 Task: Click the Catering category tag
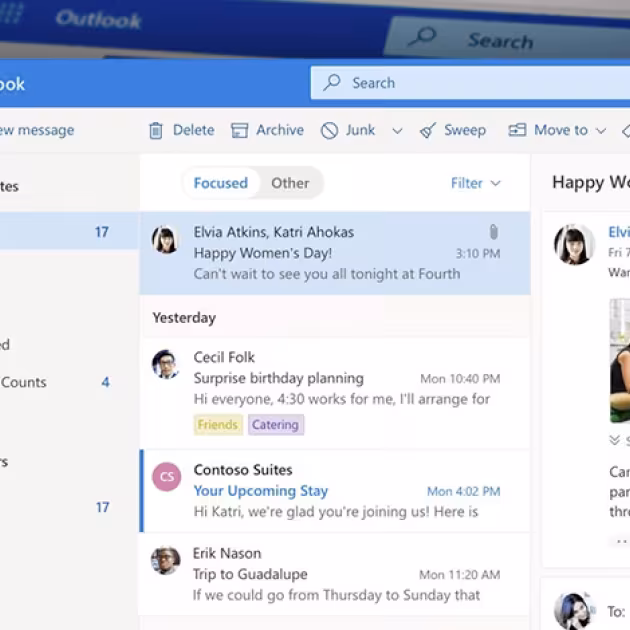click(275, 425)
